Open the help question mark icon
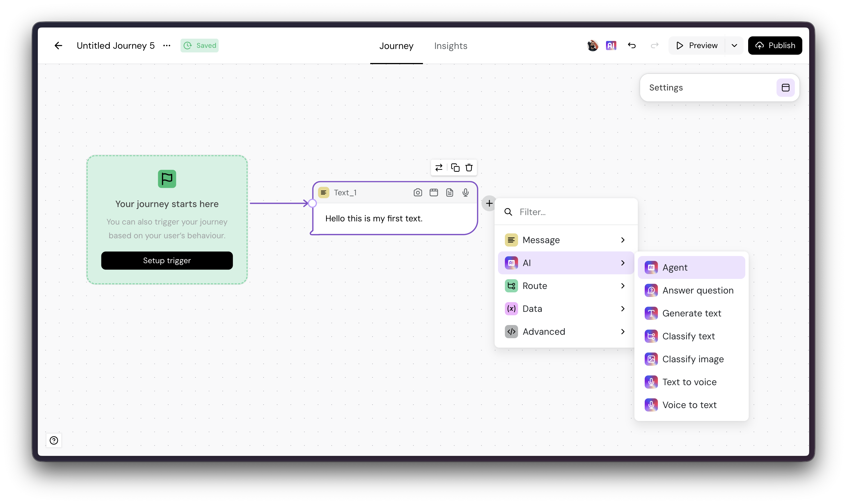The height and width of the screenshot is (504, 847). (54, 440)
